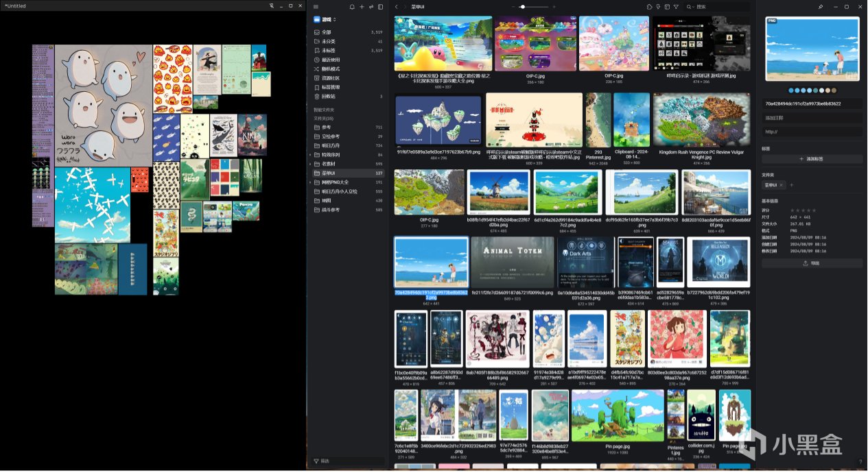Screen dimensions: 868x473
Task: Click the 筛选 filter button at sidebar bottom
Action: pyautogui.click(x=349, y=461)
